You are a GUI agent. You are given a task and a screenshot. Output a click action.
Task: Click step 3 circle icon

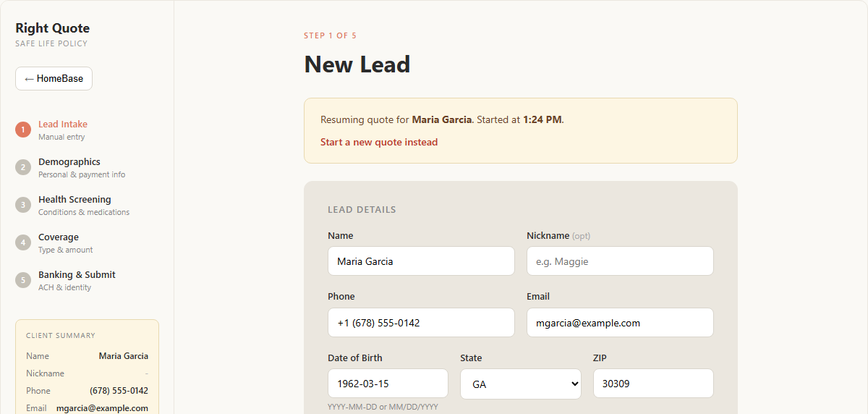tap(23, 205)
